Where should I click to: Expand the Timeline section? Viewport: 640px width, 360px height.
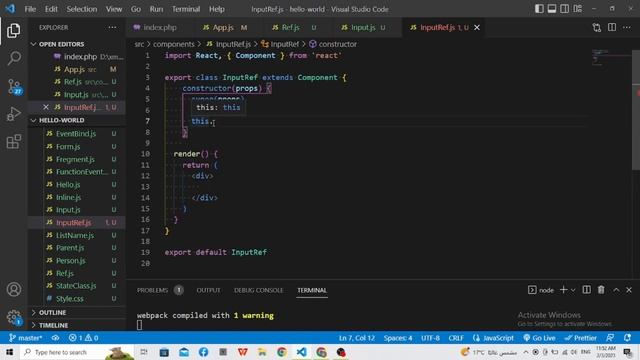(77, 325)
